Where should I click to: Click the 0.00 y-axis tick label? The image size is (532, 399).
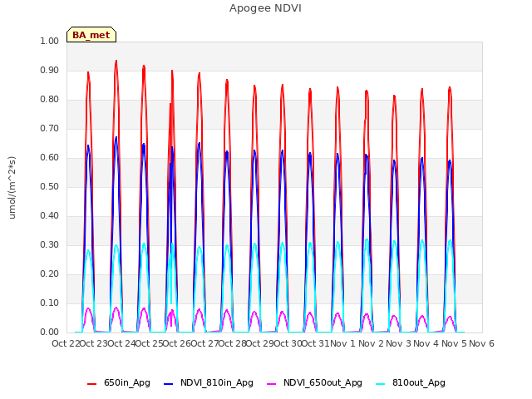pyautogui.click(x=50, y=332)
